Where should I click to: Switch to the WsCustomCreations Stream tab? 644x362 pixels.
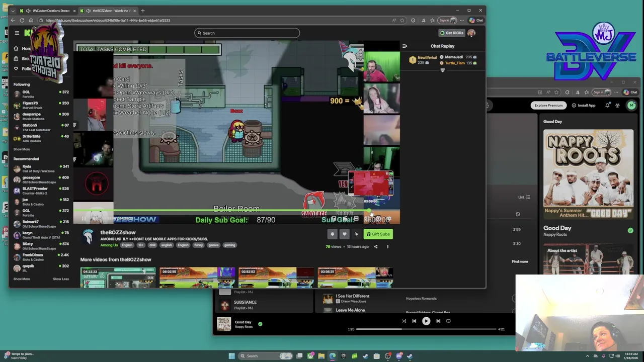click(48, 11)
